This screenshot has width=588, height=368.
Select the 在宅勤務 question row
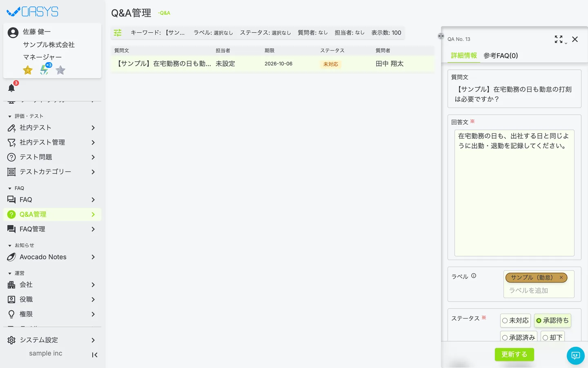272,64
